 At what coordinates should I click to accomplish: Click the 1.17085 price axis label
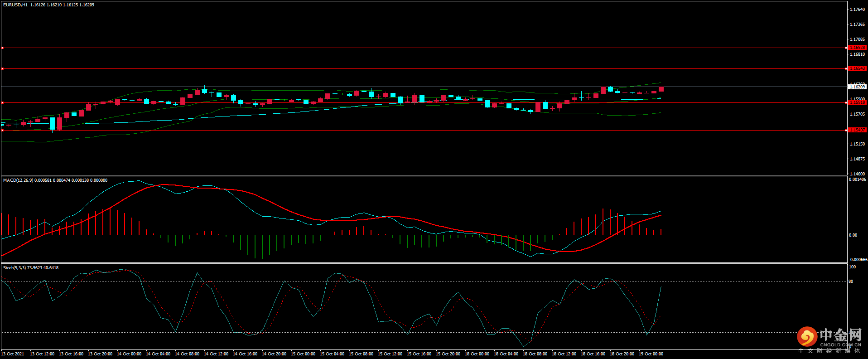857,39
